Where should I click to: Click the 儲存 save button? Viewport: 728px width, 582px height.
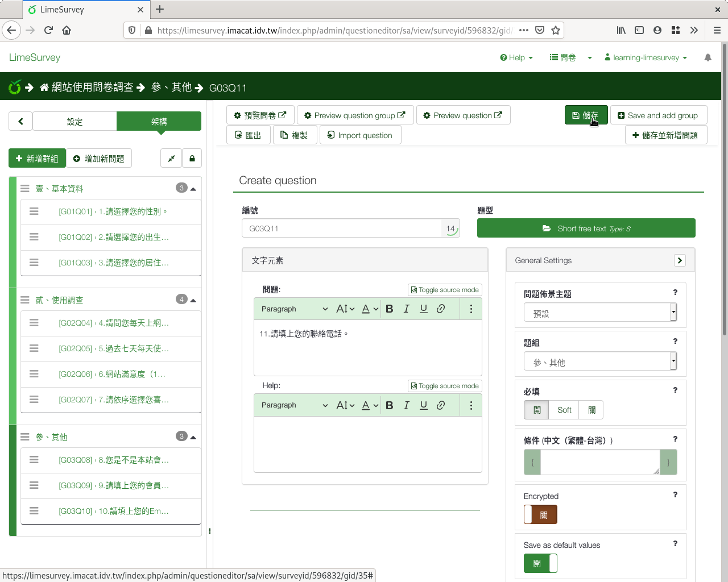tap(586, 115)
